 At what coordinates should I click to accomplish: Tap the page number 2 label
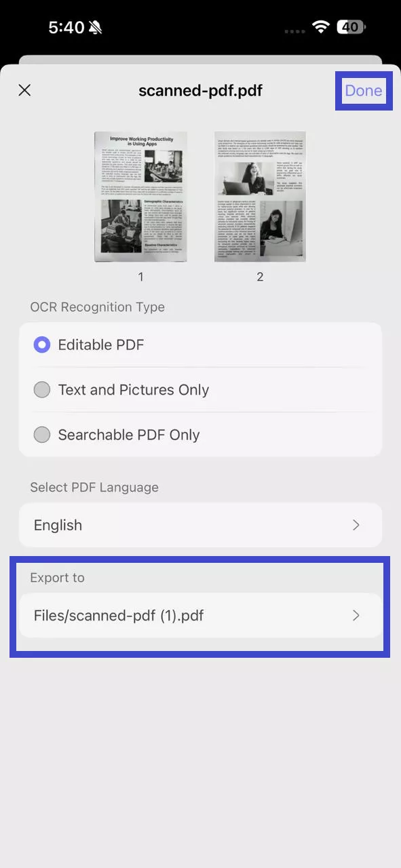[260, 277]
